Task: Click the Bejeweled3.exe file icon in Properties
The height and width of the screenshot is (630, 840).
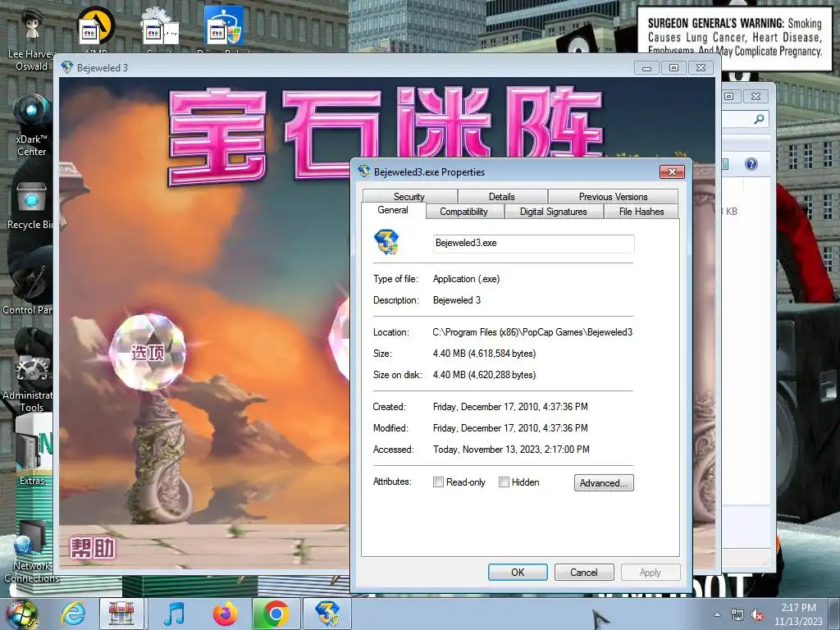Action: point(386,242)
